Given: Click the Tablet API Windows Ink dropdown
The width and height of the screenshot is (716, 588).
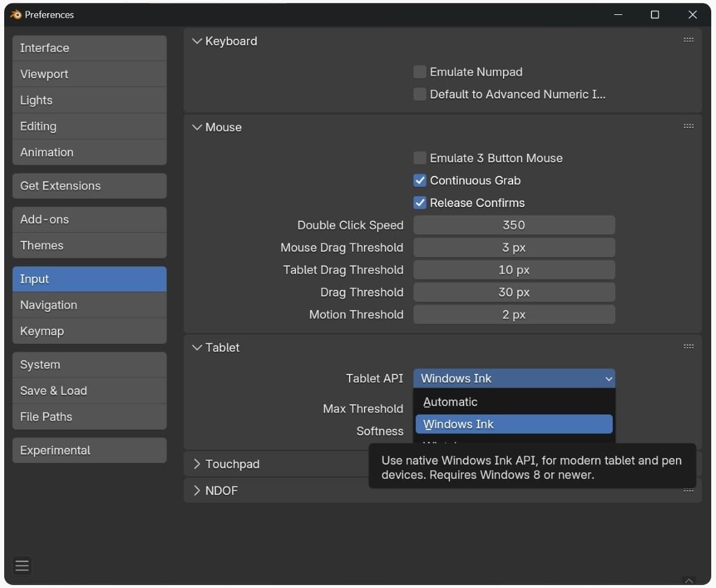Looking at the screenshot, I should [514, 378].
